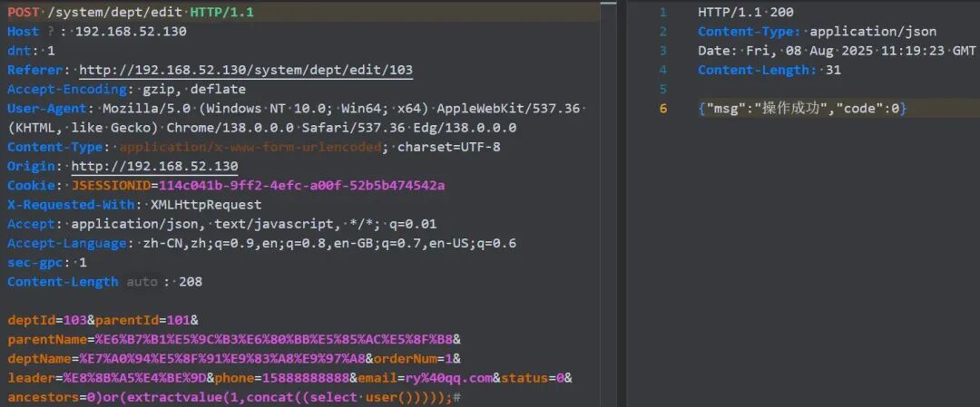Click the auto label beside Content-Length
This screenshot has width=980, height=407.
click(142, 282)
